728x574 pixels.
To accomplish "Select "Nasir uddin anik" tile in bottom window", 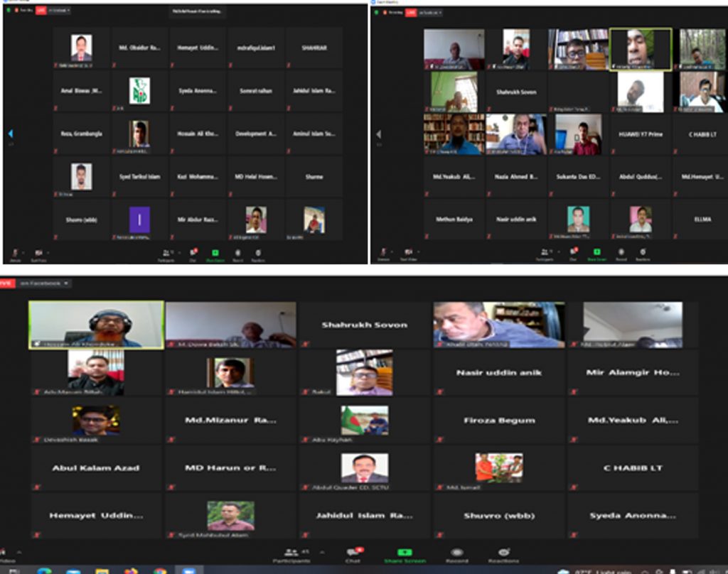I will (499, 372).
